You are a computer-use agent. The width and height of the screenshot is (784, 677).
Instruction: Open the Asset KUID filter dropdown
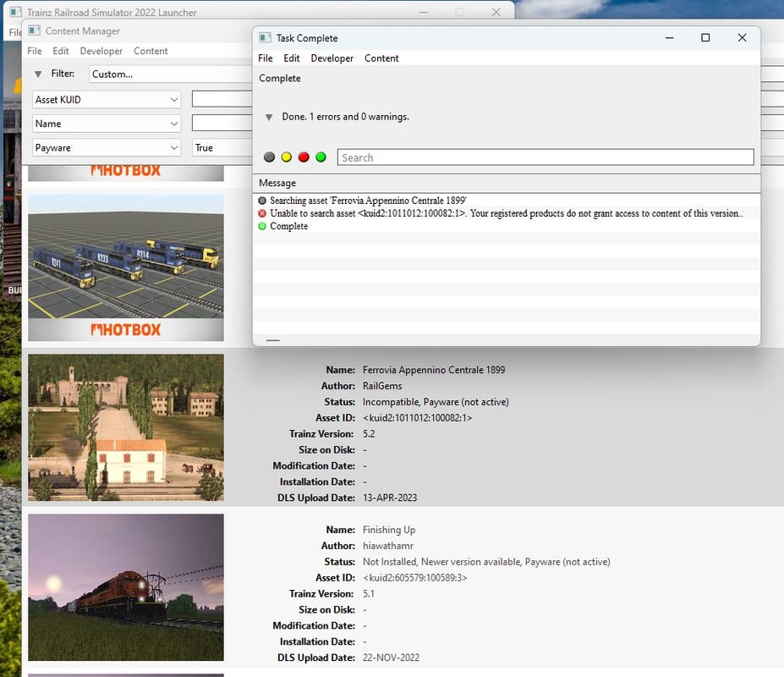tap(107, 100)
